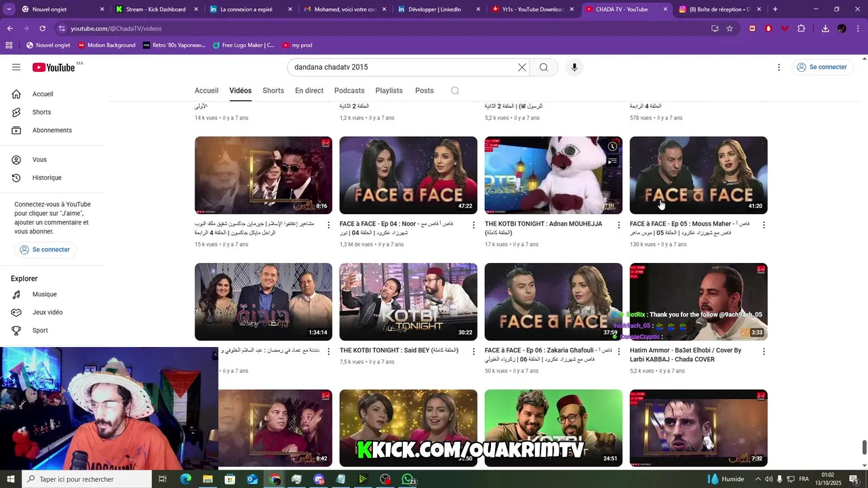Open options menu for FACE à FACE Ep 04 video

(x=473, y=225)
